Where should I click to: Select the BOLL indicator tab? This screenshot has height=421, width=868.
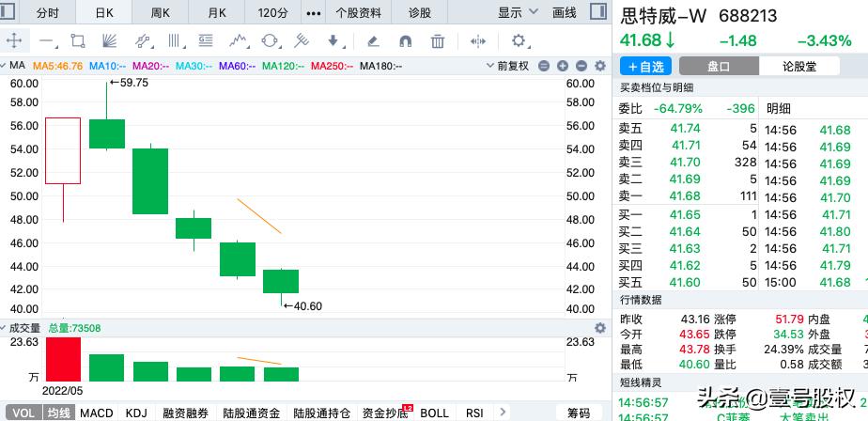[435, 413]
